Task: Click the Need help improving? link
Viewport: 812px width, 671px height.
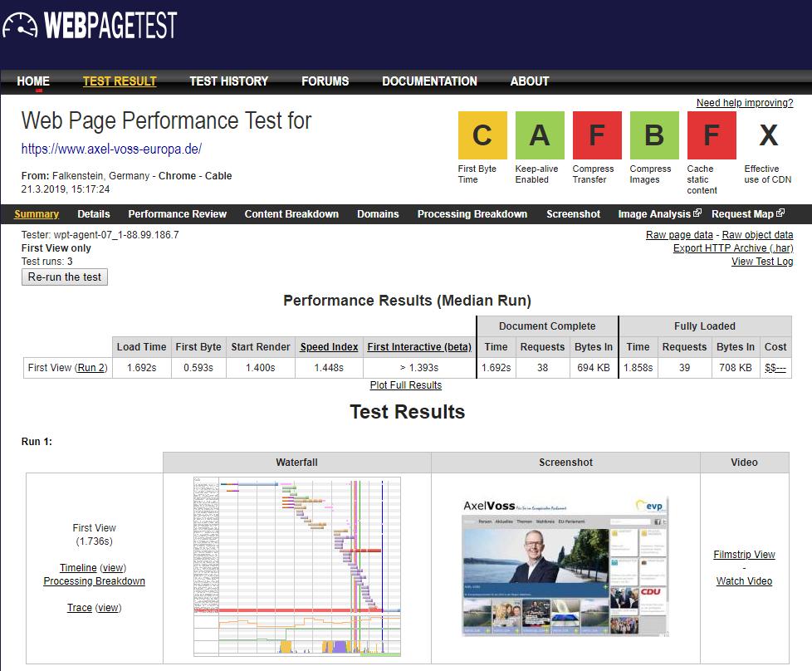Action: point(745,103)
